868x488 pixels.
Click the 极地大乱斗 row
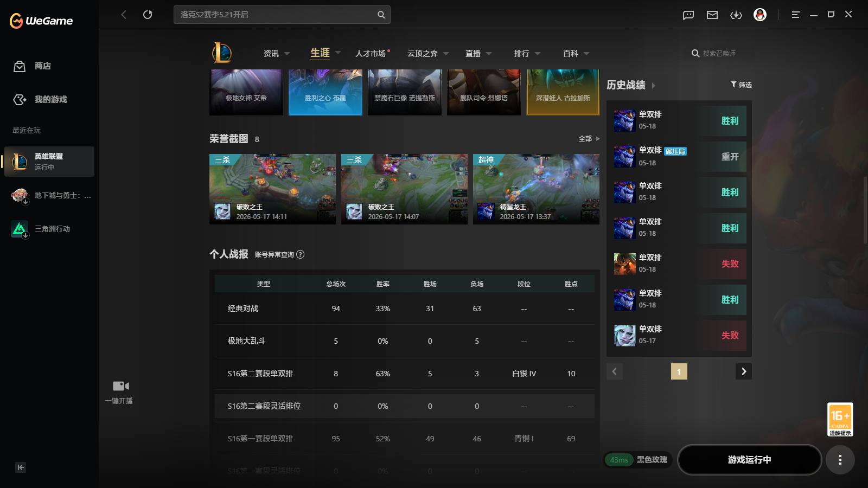pos(404,341)
